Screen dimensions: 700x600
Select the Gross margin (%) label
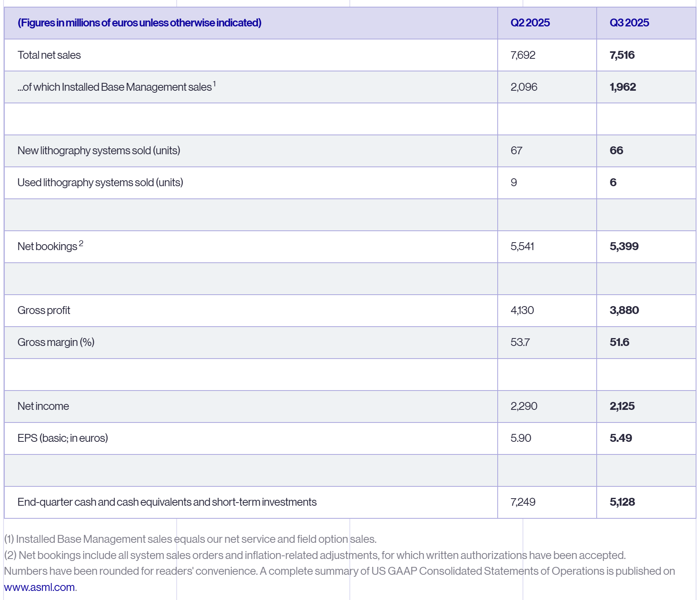(x=56, y=342)
